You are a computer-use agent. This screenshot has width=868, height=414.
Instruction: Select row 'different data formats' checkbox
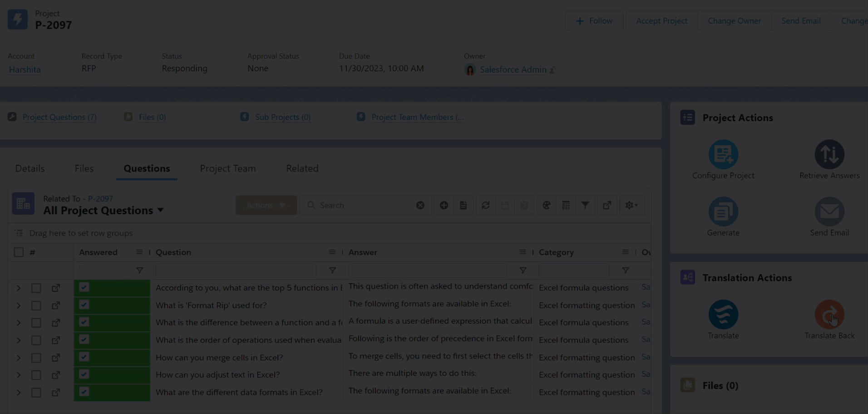coord(36,392)
